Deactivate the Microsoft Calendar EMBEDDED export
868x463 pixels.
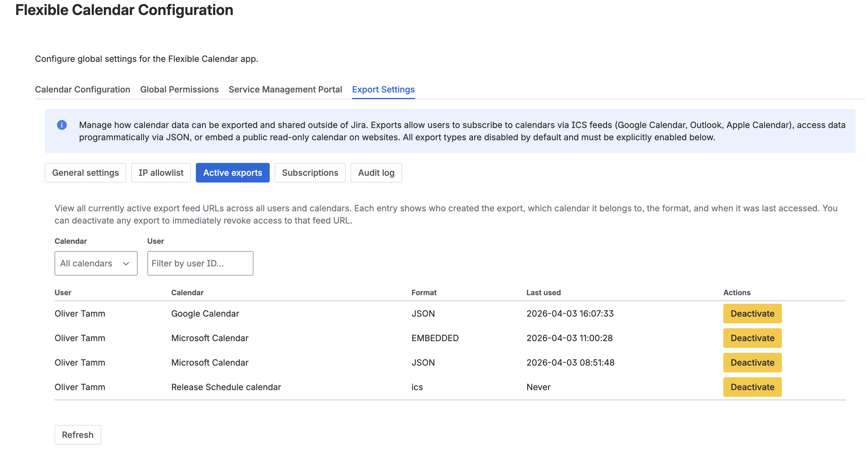click(x=752, y=338)
